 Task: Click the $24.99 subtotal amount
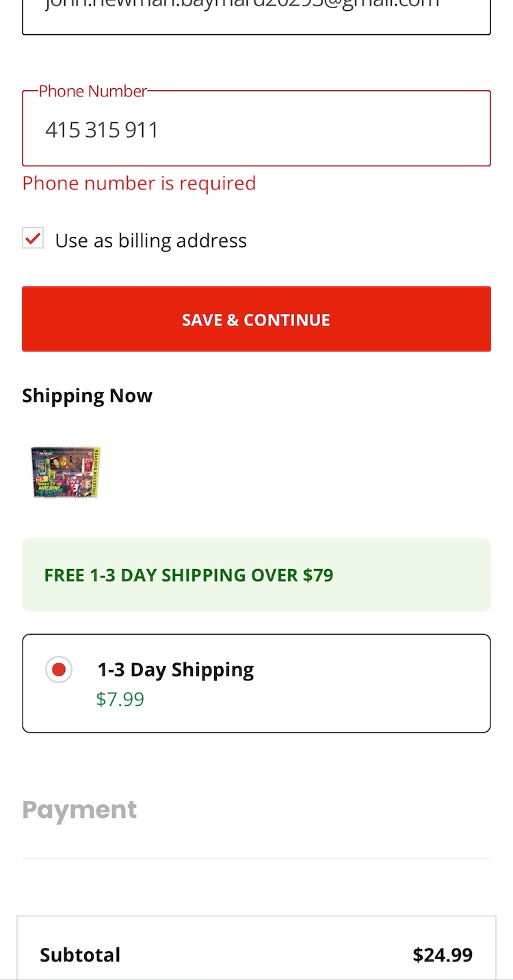tap(443, 955)
